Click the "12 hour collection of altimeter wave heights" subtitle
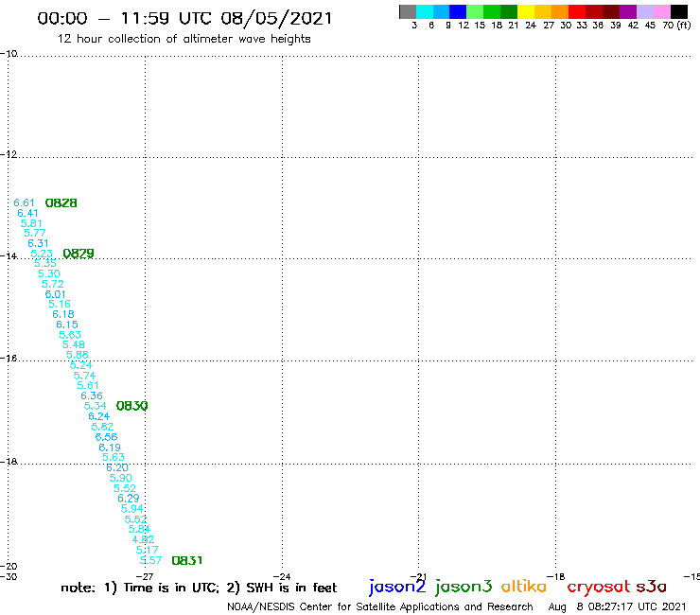700x615 pixels. (184, 39)
